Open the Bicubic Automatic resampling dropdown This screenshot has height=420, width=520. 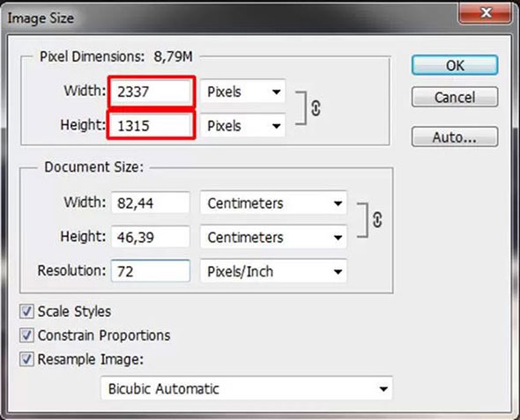coord(247,388)
